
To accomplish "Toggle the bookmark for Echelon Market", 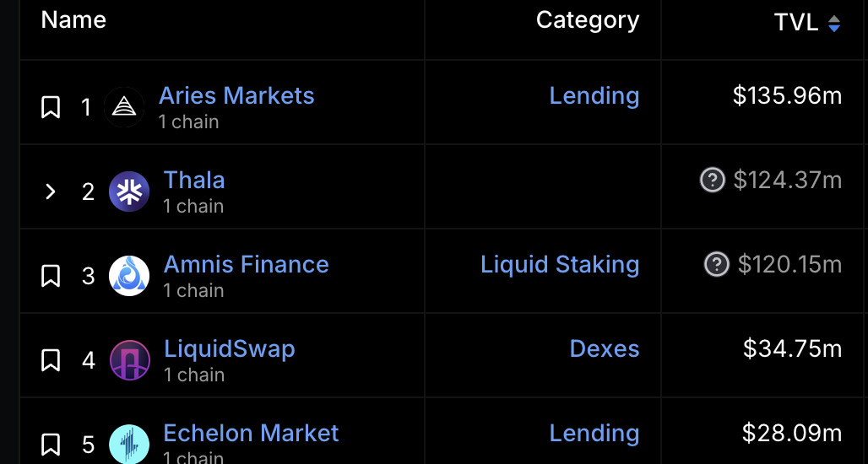I will click(x=51, y=445).
